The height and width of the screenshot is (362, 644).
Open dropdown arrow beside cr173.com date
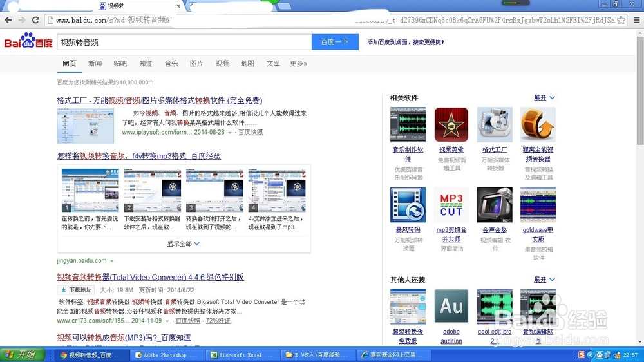[x=167, y=321]
